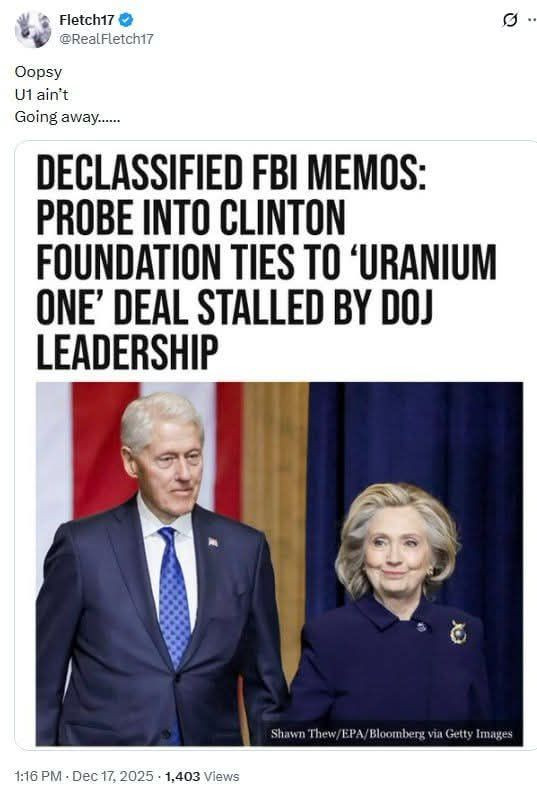
Task: Click the blue verified badge
Action: pos(126,20)
